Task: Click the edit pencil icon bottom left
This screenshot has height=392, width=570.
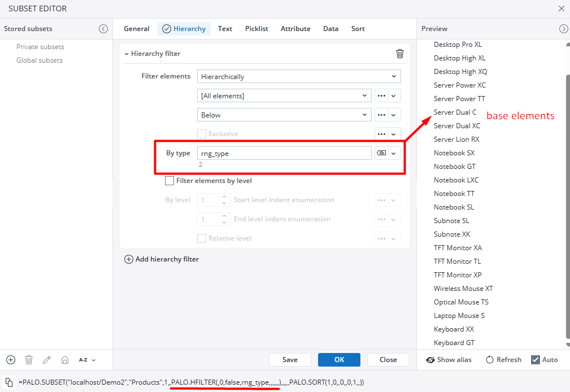Action: 47,360
